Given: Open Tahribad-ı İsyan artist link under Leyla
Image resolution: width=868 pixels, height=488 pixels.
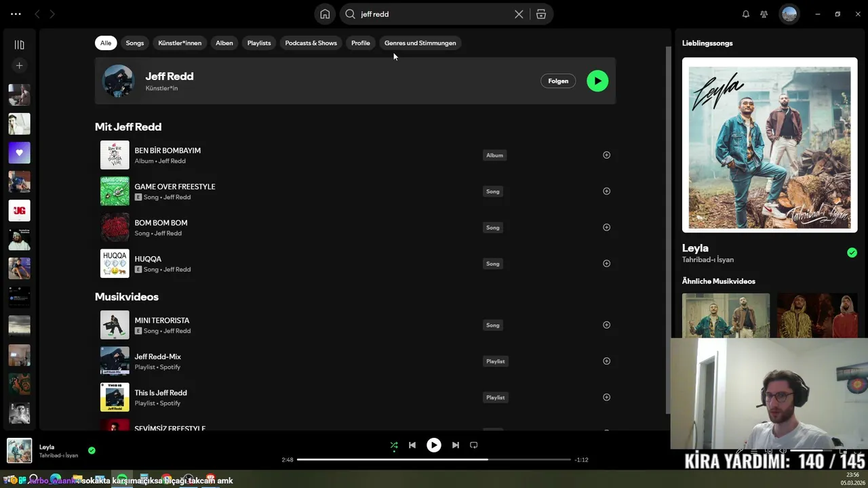Looking at the screenshot, I should [x=708, y=260].
